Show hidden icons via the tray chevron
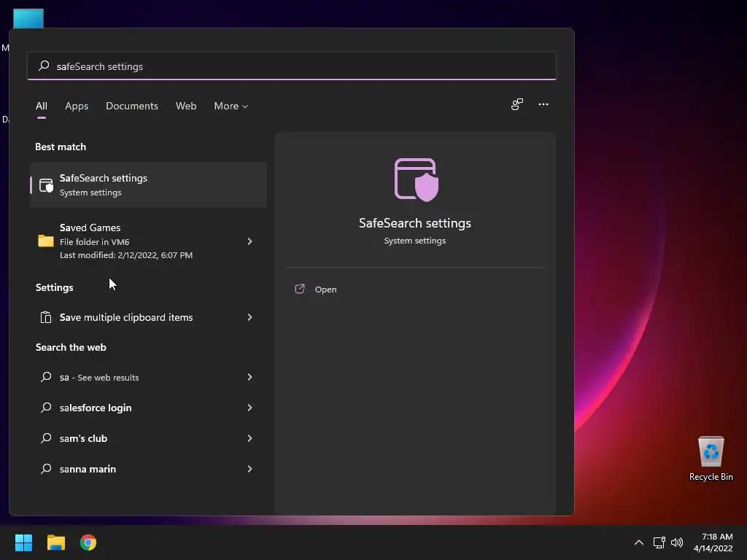 [x=639, y=542]
